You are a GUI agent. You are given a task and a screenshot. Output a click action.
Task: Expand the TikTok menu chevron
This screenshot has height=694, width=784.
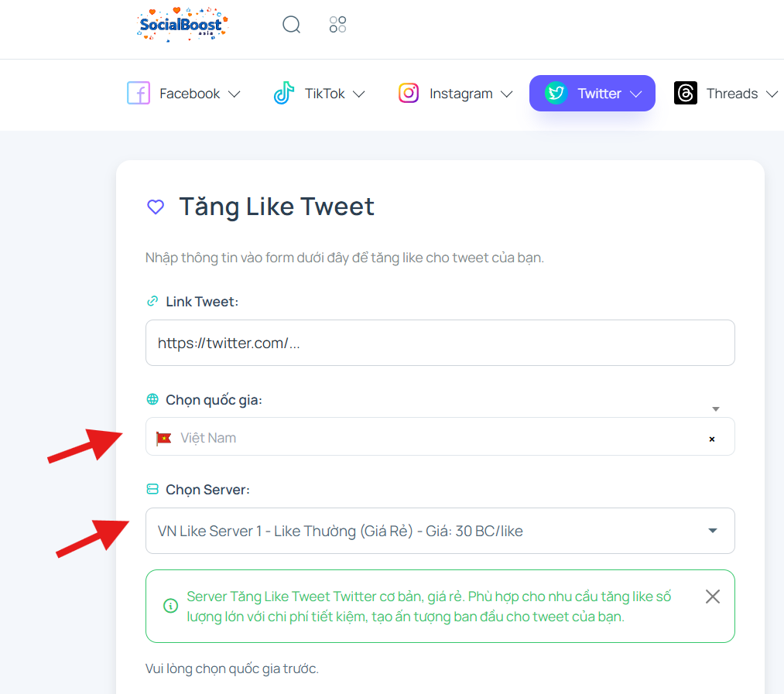(x=359, y=94)
